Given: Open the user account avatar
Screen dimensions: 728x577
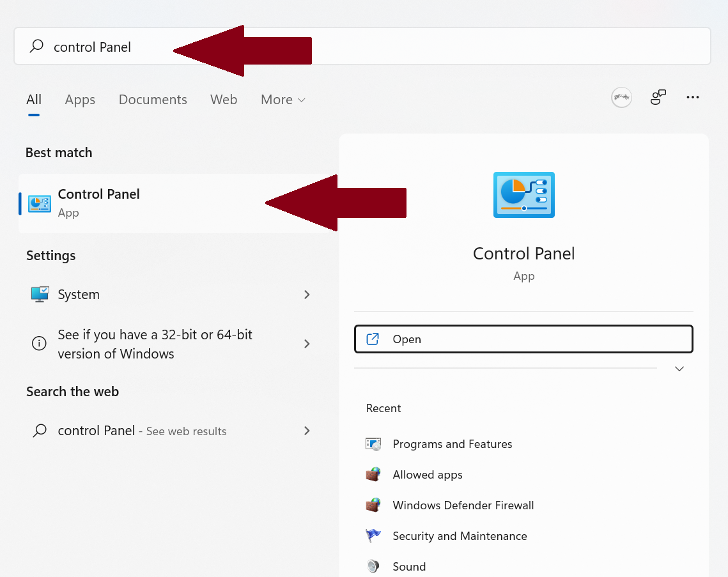Looking at the screenshot, I should point(621,98).
